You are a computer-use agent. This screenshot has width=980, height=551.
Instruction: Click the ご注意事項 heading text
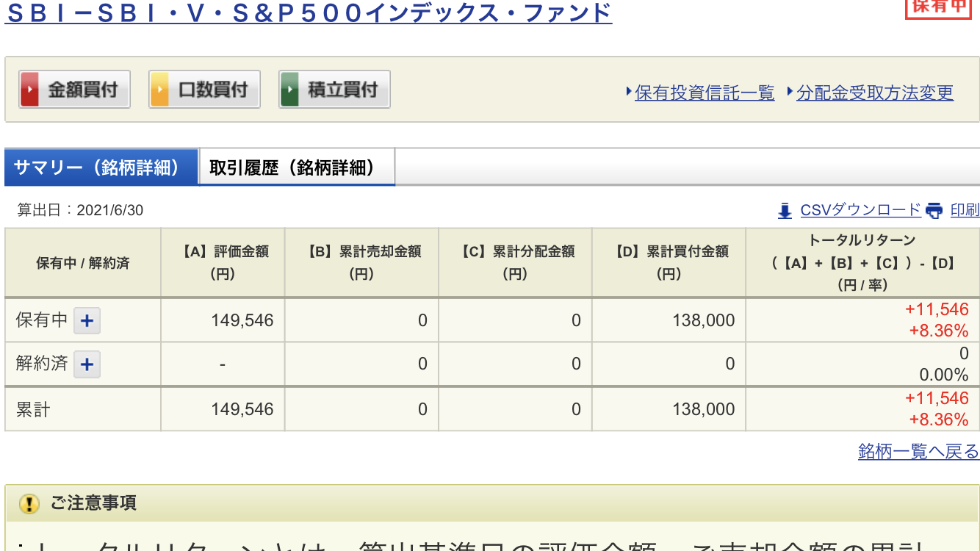click(93, 503)
